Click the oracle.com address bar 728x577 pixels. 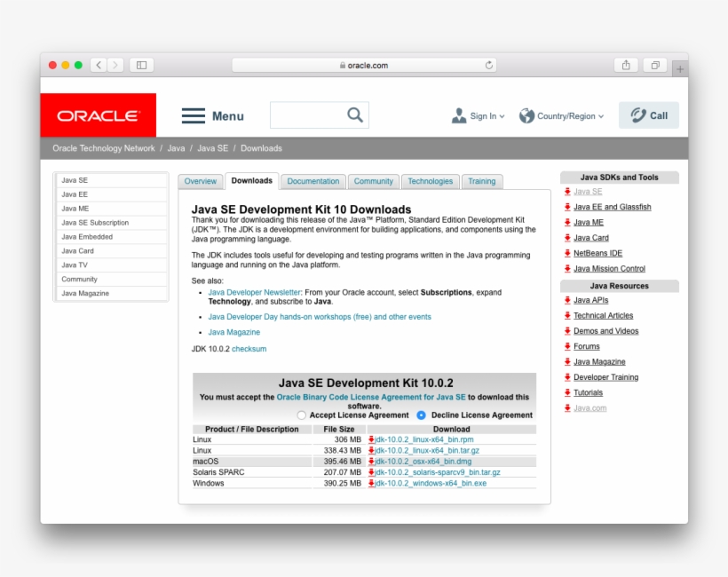(364, 65)
